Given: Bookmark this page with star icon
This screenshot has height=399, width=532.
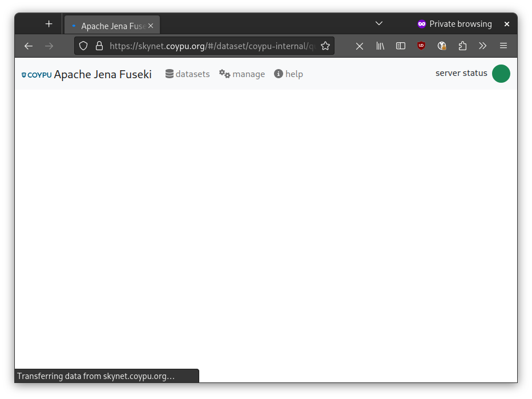Looking at the screenshot, I should tap(325, 46).
